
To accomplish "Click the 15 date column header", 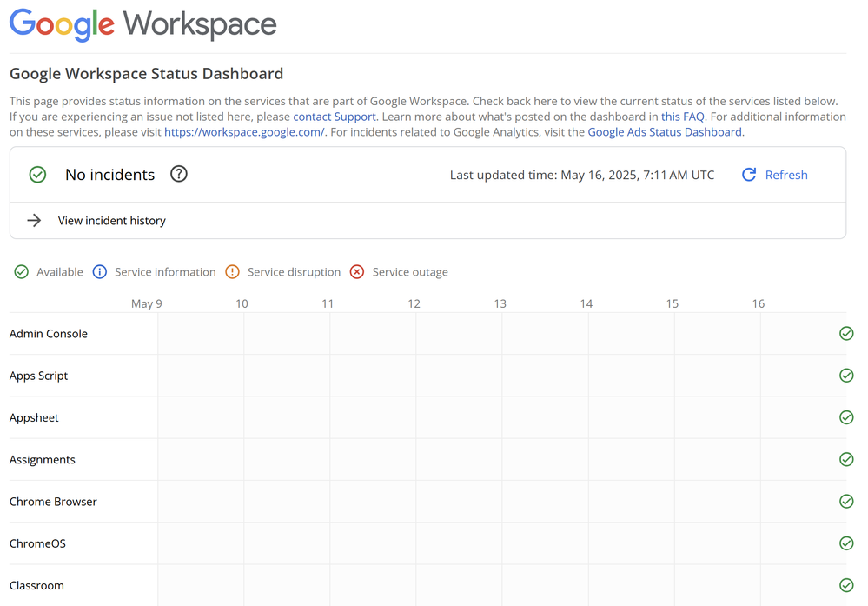I will [x=672, y=304].
